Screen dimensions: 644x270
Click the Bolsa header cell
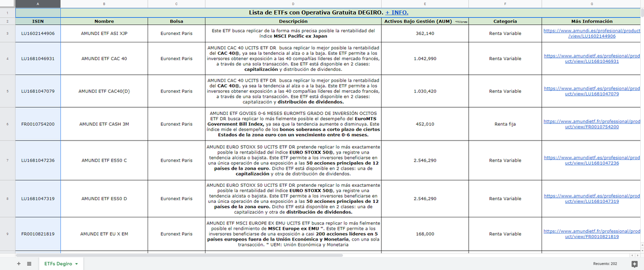click(177, 21)
